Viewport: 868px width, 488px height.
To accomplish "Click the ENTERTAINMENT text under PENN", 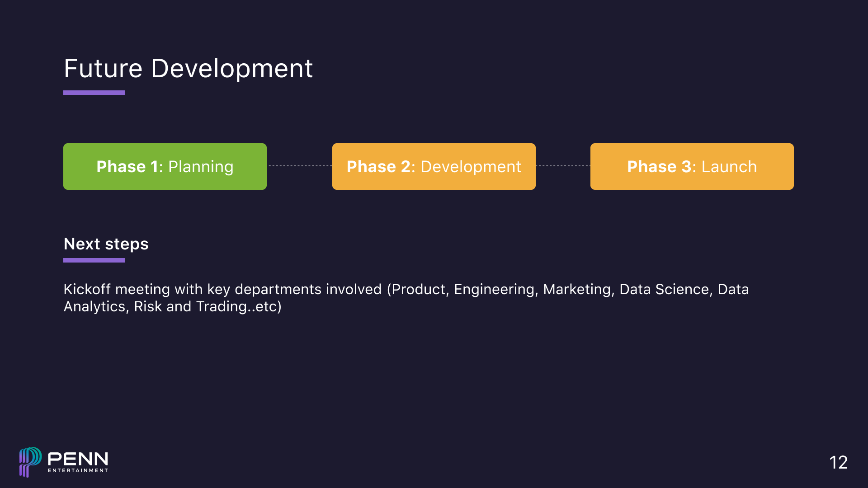I will [78, 471].
